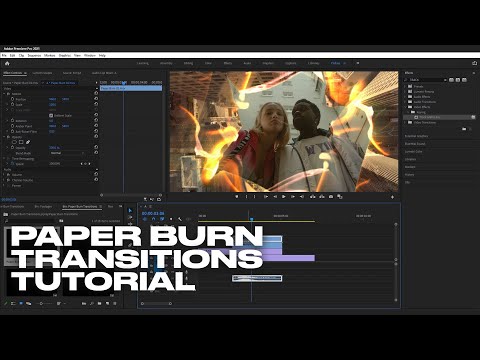The image size is (480, 360).
Task: Click the Effects panel search field
Action: (425, 80)
